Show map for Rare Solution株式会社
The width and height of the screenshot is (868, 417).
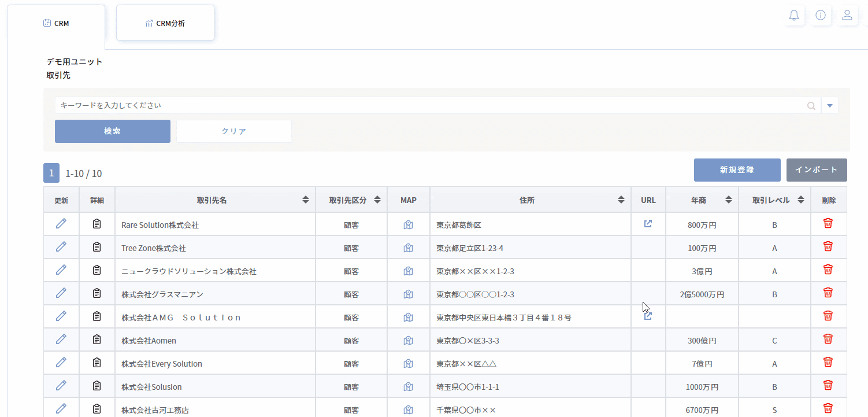coord(409,225)
